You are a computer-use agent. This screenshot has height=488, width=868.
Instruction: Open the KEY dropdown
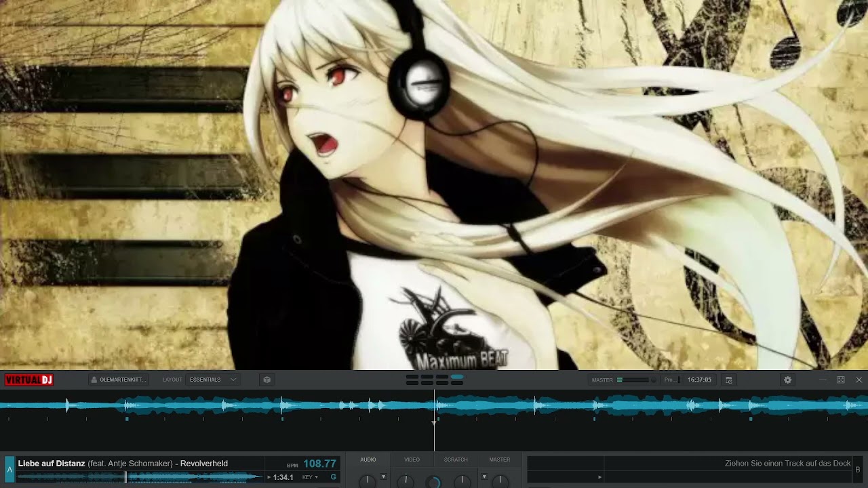coord(310,477)
